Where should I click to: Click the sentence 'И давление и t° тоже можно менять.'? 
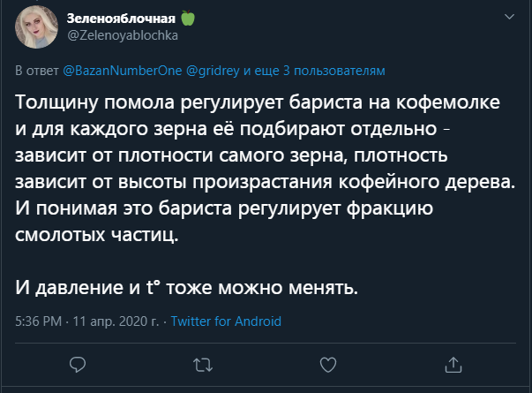click(187, 287)
